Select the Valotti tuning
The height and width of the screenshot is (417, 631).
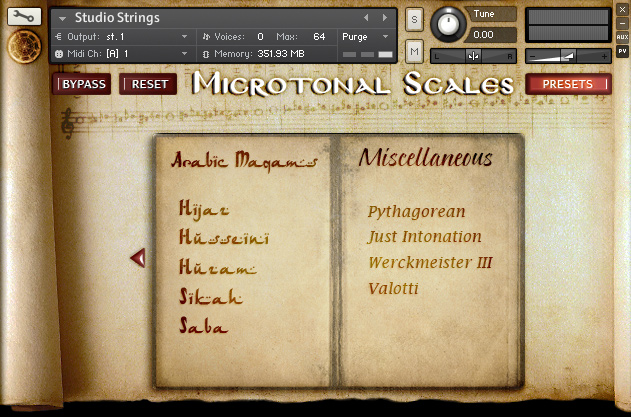point(393,288)
